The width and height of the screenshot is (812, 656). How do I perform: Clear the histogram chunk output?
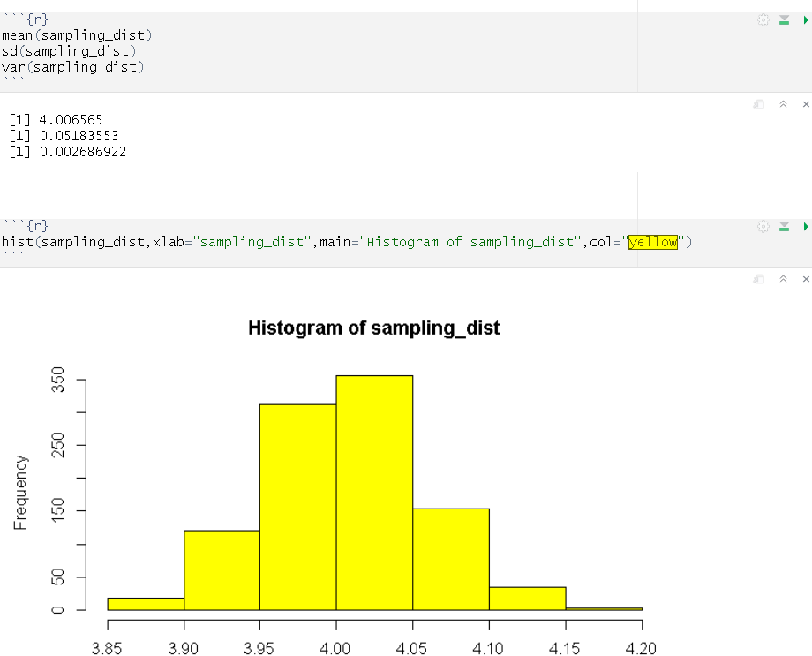[x=805, y=277]
